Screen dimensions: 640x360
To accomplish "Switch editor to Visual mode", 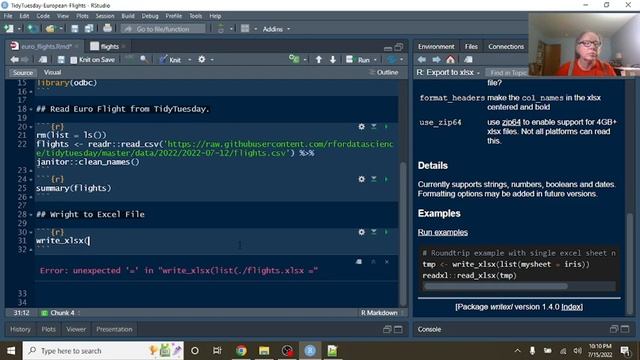I will [x=52, y=72].
